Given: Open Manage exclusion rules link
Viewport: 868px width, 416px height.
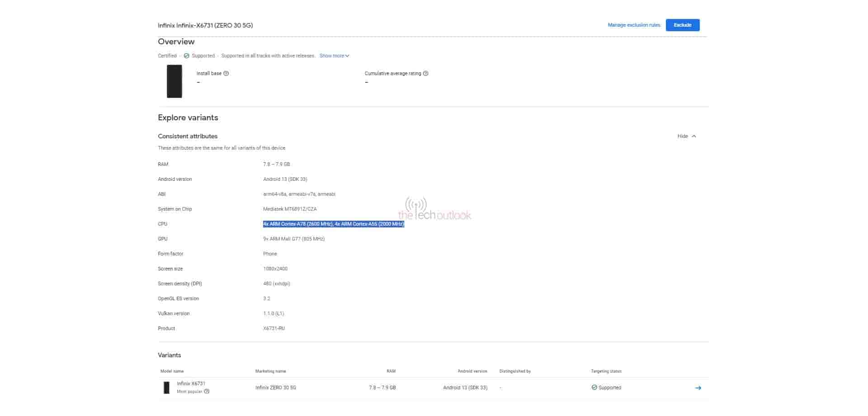Looking at the screenshot, I should 634,25.
